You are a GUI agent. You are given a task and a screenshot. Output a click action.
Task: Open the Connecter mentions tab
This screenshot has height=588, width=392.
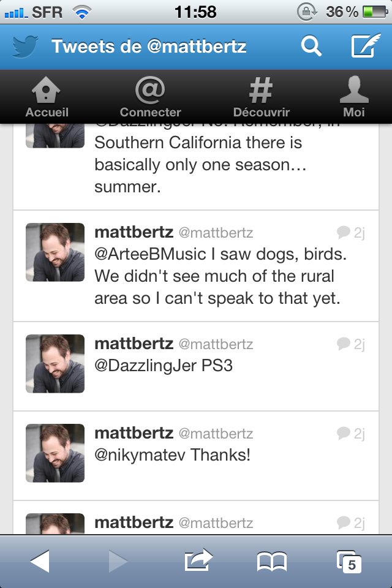pos(150,97)
